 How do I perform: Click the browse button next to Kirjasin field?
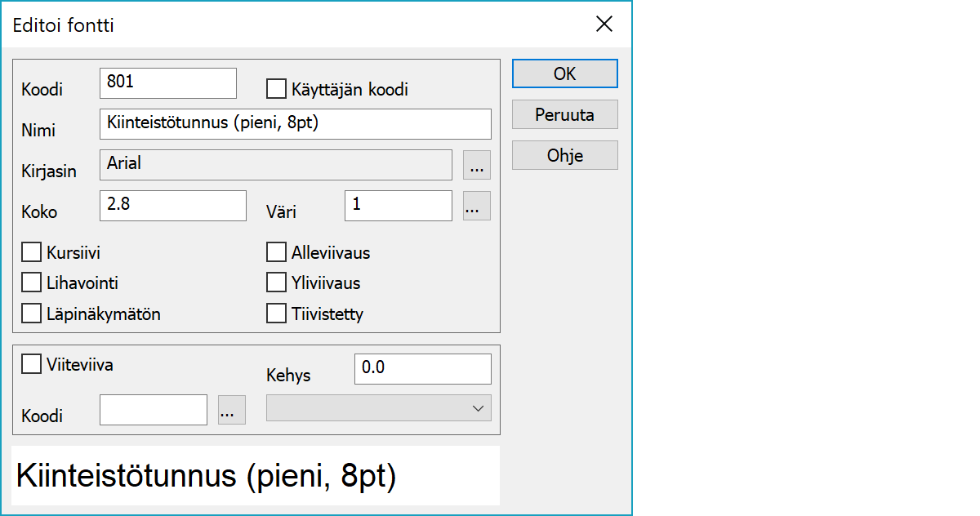(477, 165)
